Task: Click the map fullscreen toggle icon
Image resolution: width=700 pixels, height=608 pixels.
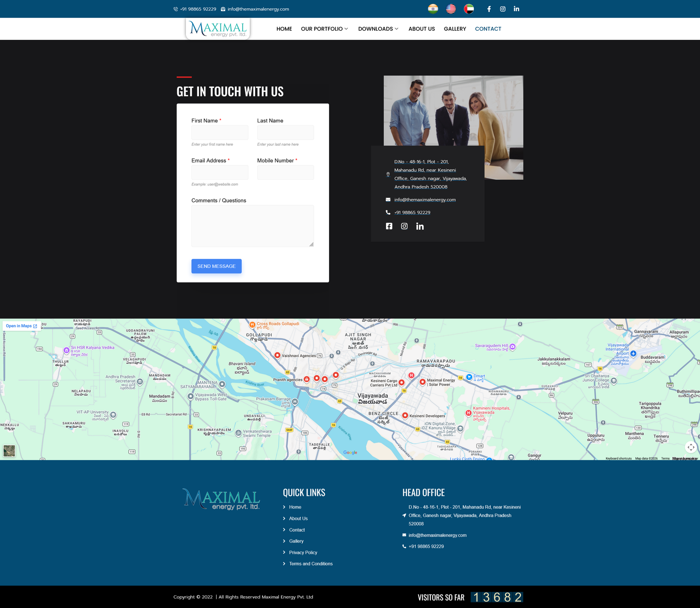Action: pyautogui.click(x=691, y=447)
